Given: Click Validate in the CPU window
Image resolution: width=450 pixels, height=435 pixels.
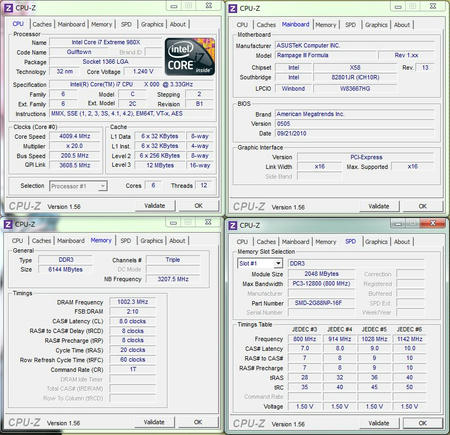Looking at the screenshot, I should [155, 206].
